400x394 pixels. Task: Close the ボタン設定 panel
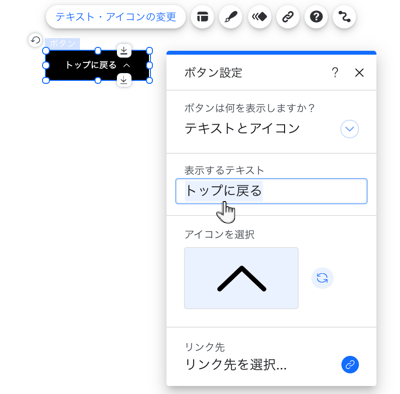tap(359, 73)
